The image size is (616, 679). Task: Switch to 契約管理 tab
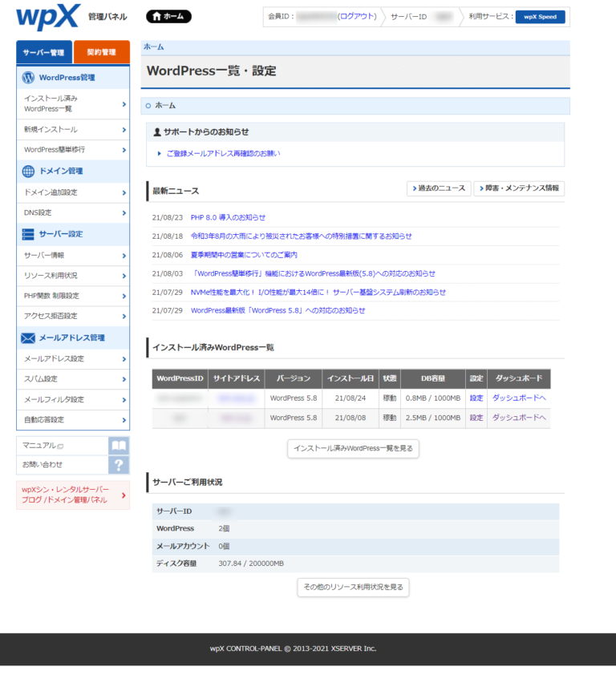[102, 52]
